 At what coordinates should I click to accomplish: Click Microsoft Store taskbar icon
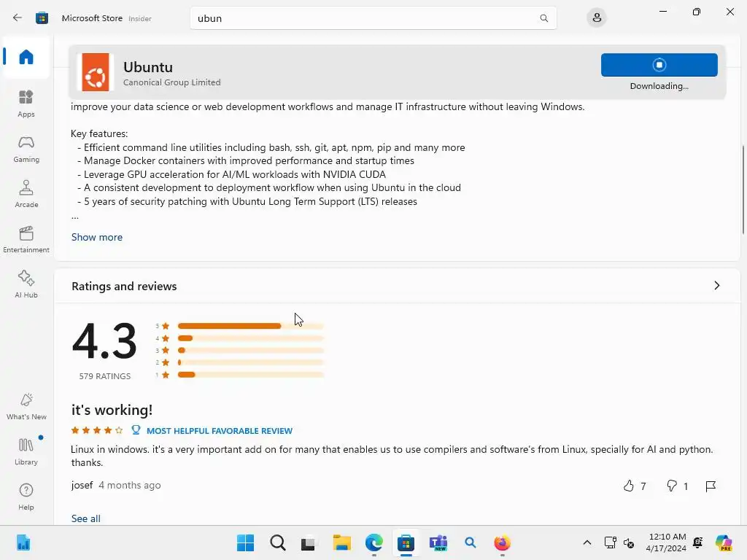[x=406, y=542]
